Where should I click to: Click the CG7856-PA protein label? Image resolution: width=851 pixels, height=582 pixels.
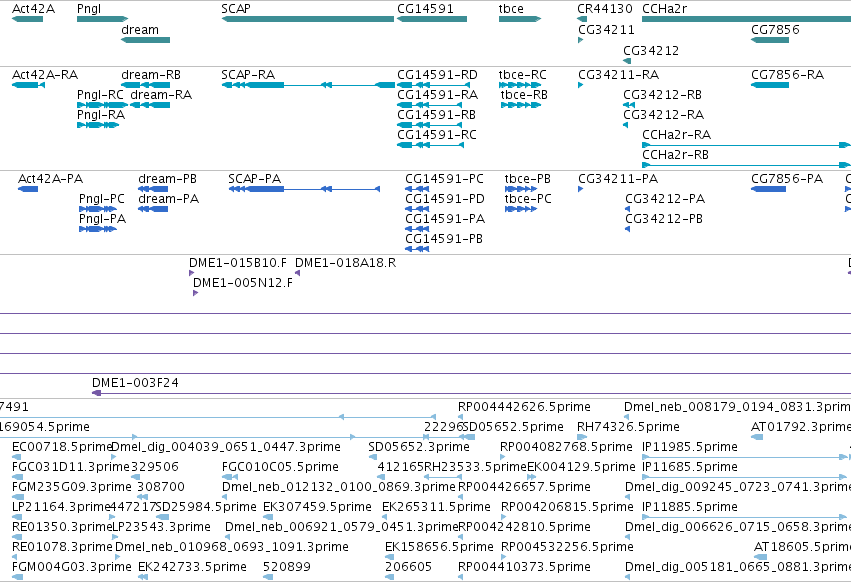point(787,179)
